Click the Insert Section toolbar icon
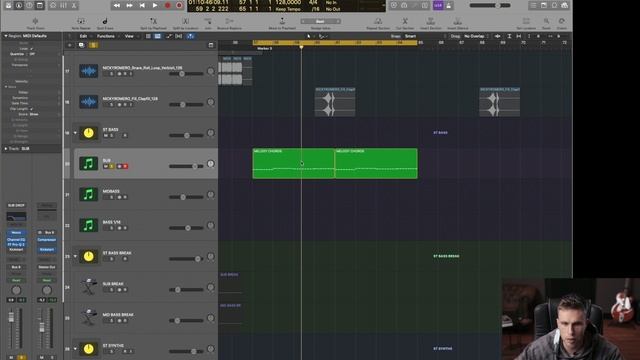Screen dimensions: 640x360 430,21
